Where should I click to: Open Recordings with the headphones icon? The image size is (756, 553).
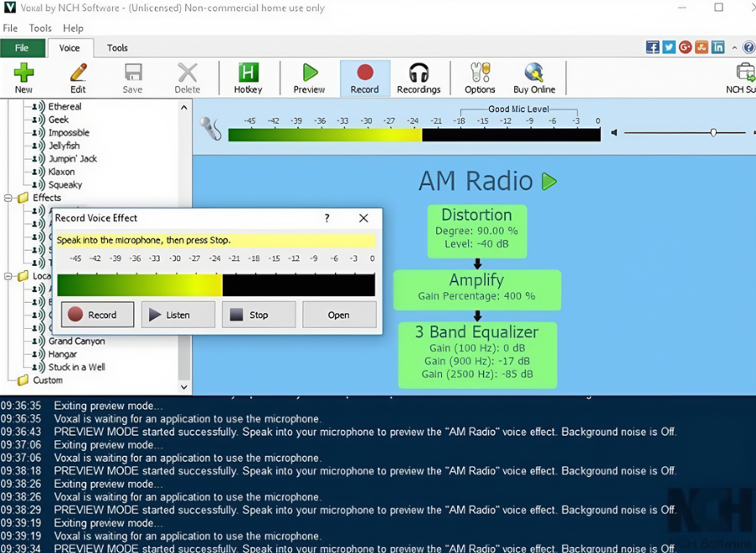point(419,78)
